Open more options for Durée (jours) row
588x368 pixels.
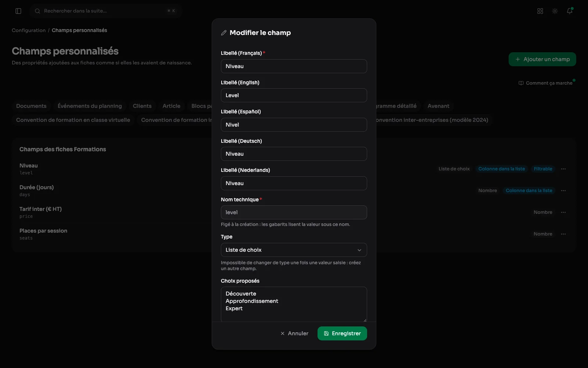click(x=563, y=191)
